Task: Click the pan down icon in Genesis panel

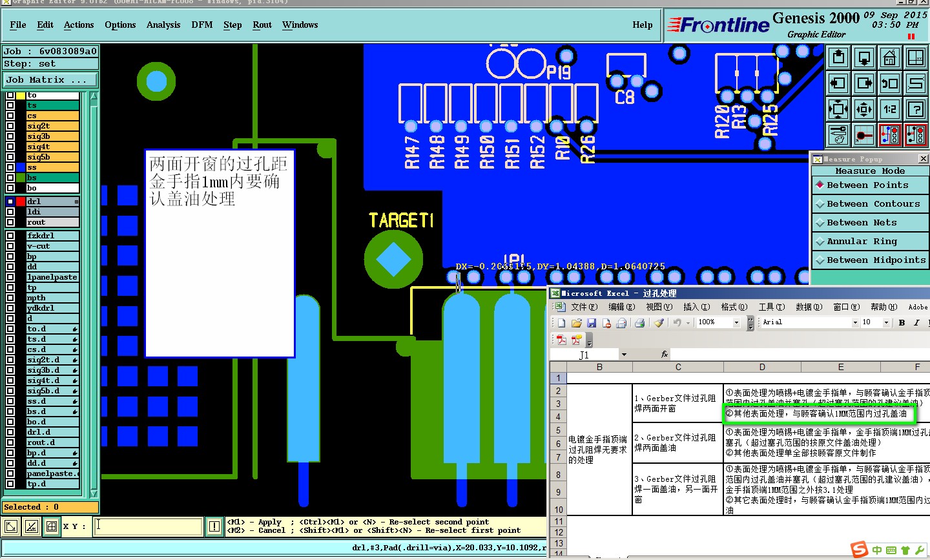Action: click(x=864, y=57)
